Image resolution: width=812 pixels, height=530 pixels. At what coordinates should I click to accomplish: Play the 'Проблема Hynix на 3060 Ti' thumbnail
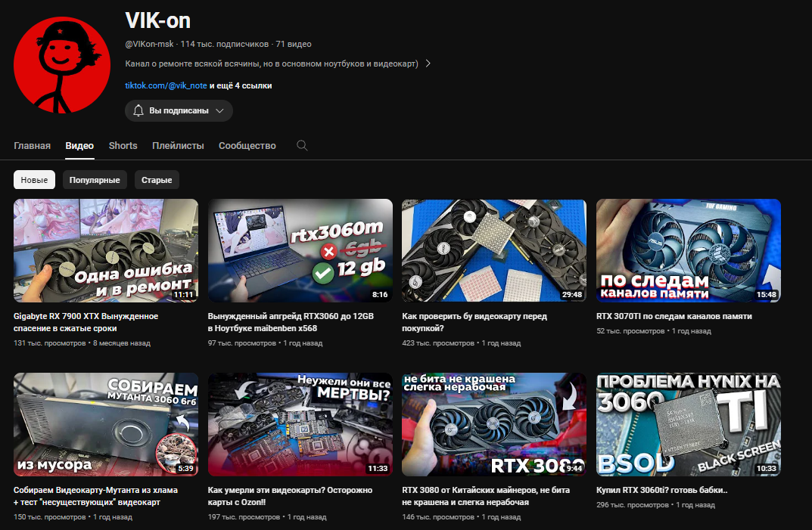coord(688,424)
